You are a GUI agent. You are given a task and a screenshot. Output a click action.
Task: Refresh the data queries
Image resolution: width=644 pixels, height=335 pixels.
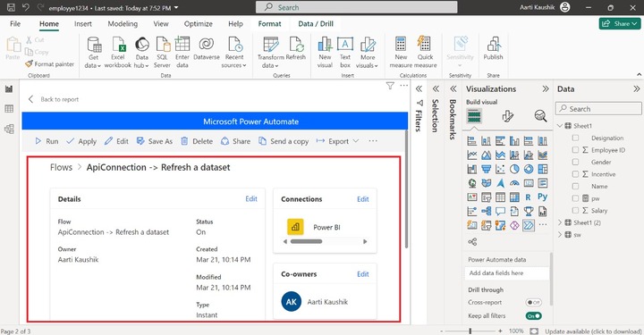(296, 49)
